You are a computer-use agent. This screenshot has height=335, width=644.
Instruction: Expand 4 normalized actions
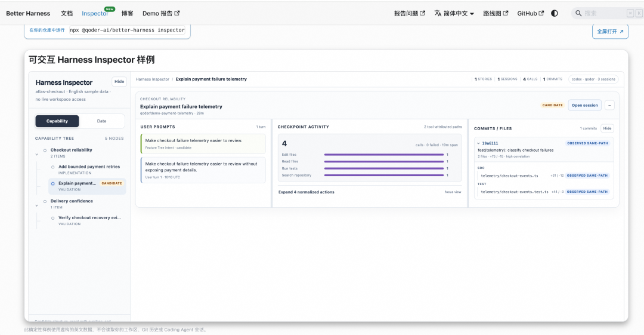coord(306,192)
